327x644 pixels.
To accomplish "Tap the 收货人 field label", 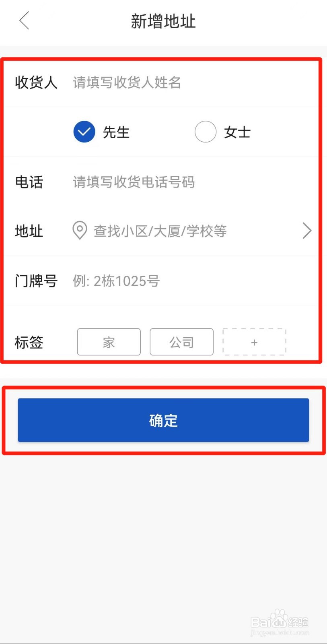I will pyautogui.click(x=36, y=83).
